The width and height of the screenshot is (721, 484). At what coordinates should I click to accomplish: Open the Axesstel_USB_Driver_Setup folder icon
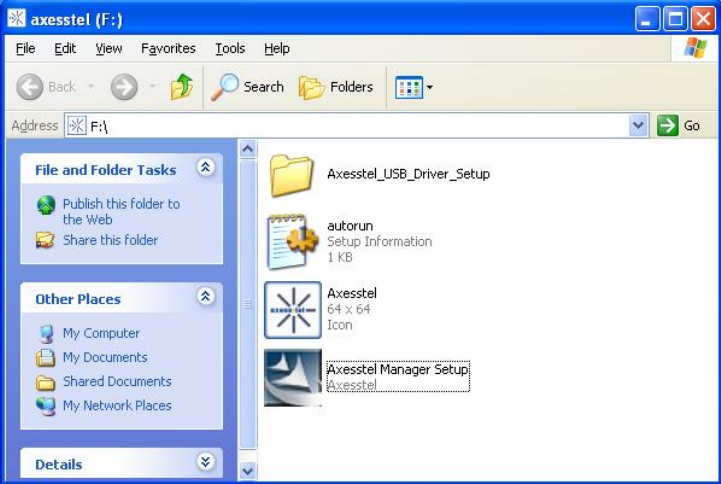pos(292,175)
